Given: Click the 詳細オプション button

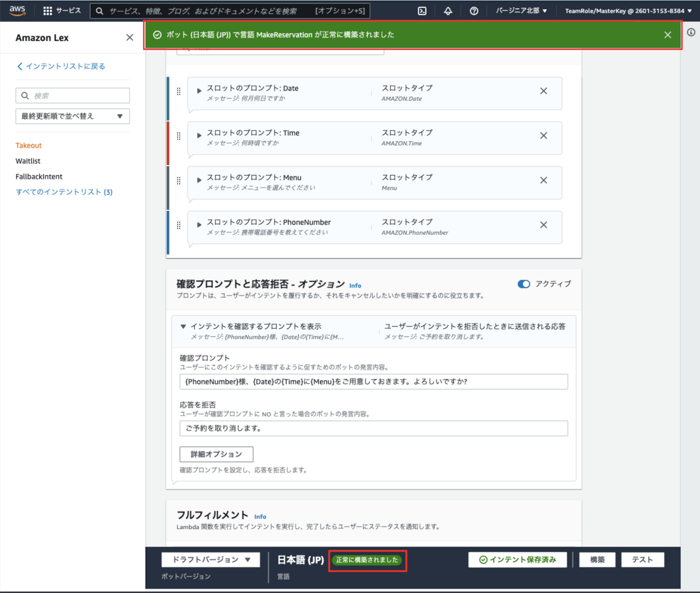Looking at the screenshot, I should click(x=217, y=454).
